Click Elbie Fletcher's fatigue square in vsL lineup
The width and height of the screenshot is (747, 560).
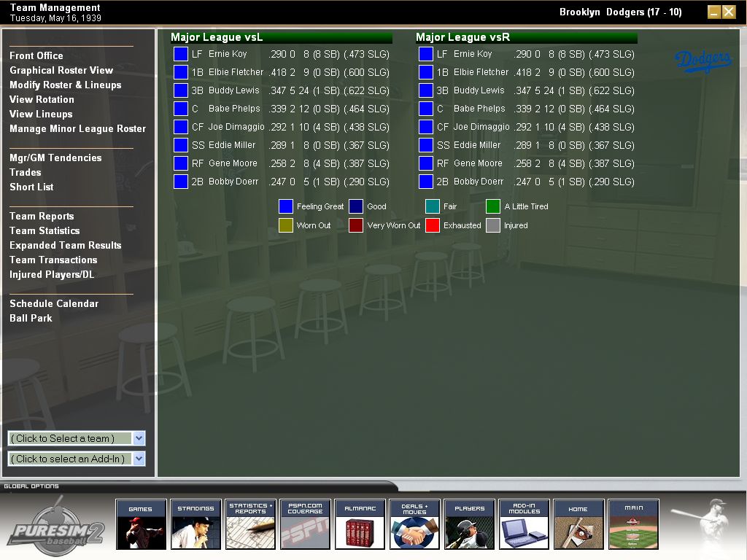[181, 72]
